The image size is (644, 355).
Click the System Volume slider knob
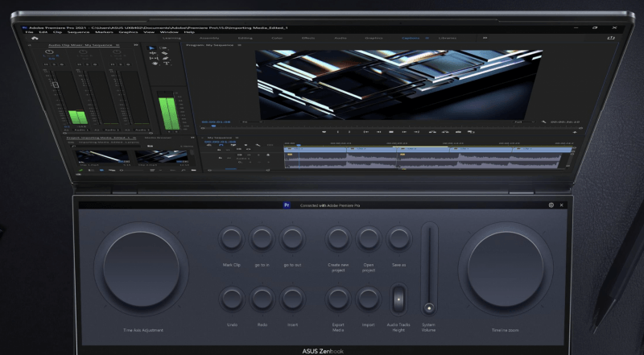[429, 308]
